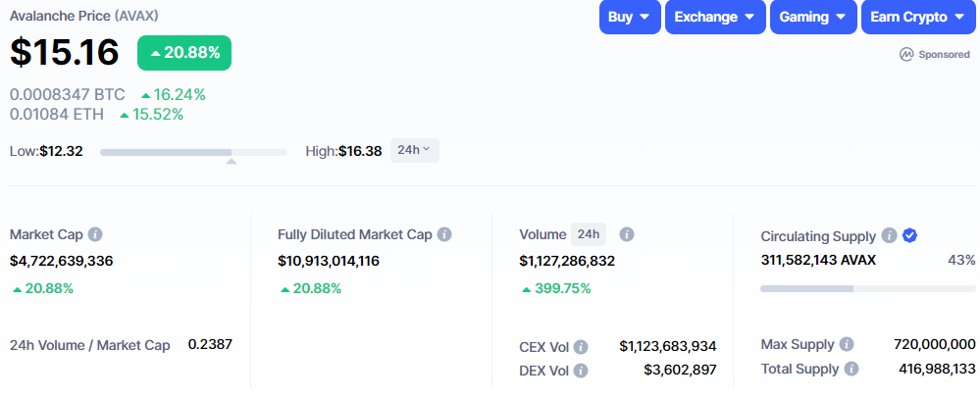This screenshot has height=400, width=980.
Task: Open the Max Supply info icon
Action: (x=847, y=344)
